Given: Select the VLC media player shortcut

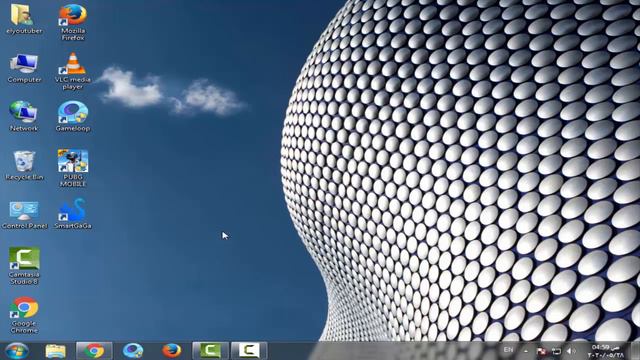Looking at the screenshot, I should 73,71.
